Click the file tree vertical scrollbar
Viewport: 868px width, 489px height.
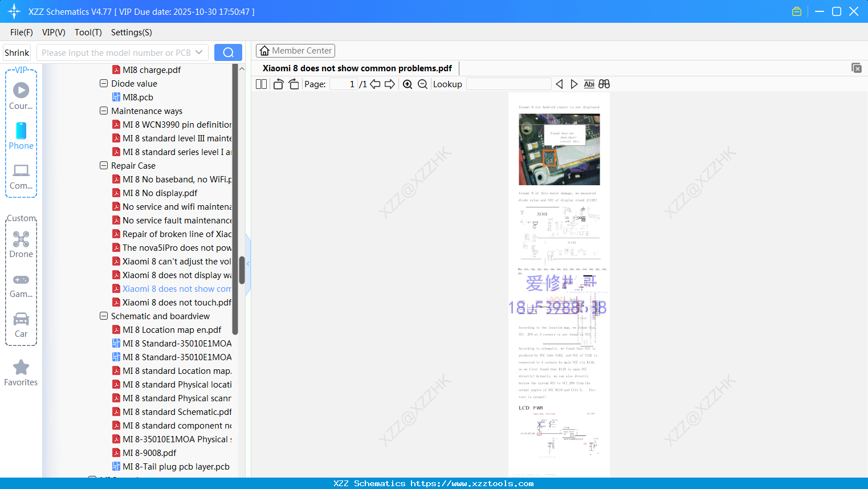[242, 270]
